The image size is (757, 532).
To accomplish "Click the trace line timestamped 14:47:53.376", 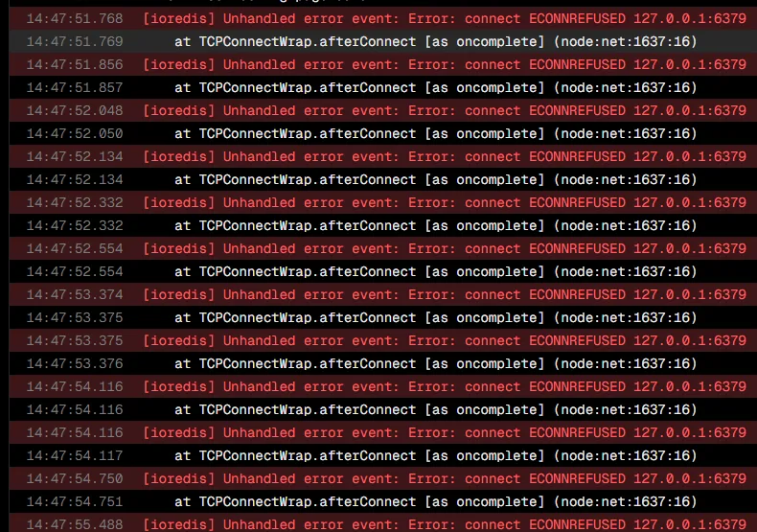I will (383, 363).
